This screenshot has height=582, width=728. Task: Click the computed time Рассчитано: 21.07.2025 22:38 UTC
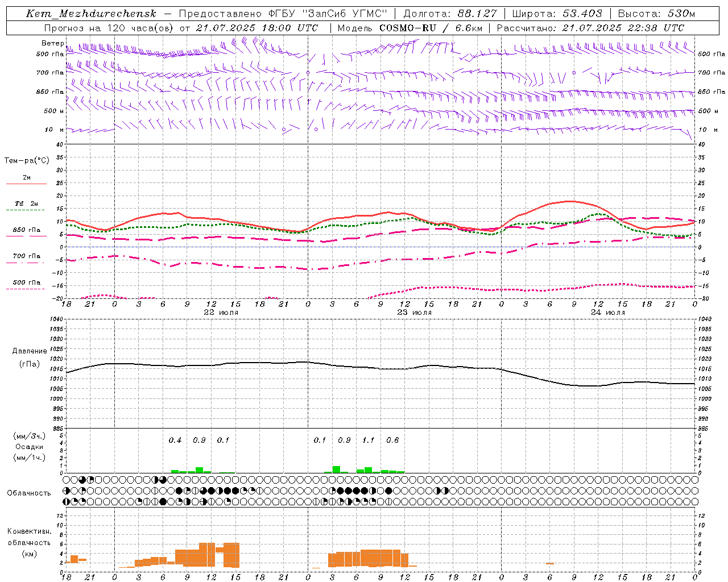(590, 28)
